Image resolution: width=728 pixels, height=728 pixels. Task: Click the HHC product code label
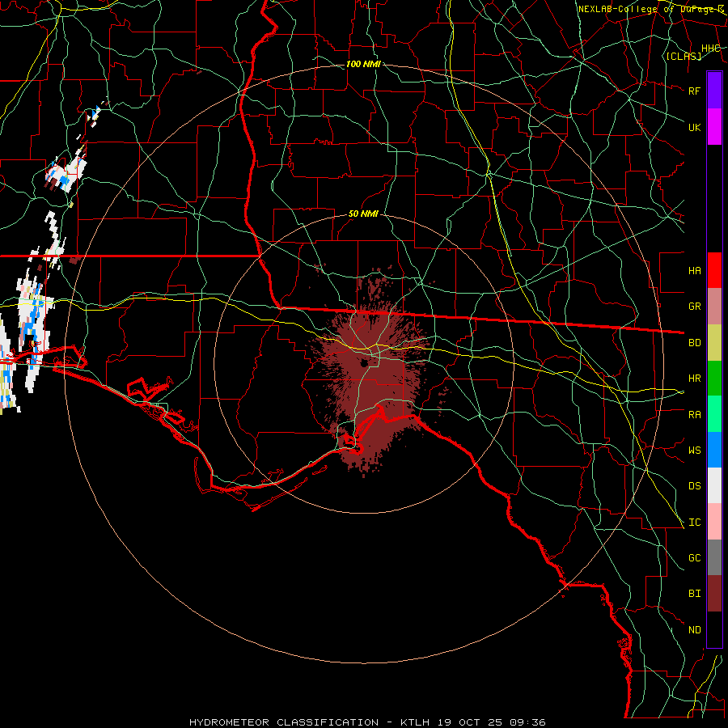(710, 48)
